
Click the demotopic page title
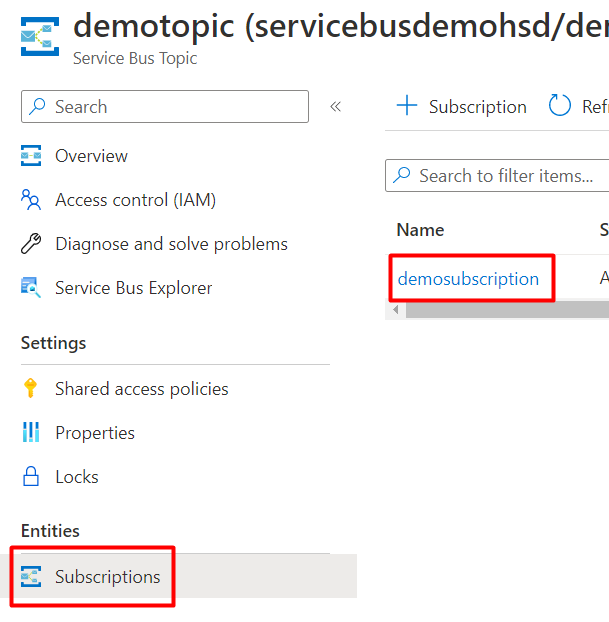[341, 26]
